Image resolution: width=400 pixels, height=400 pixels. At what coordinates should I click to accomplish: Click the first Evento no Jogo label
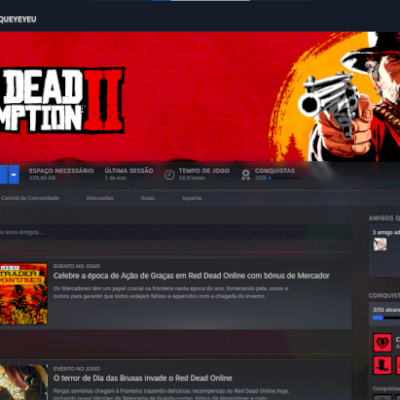(x=77, y=266)
